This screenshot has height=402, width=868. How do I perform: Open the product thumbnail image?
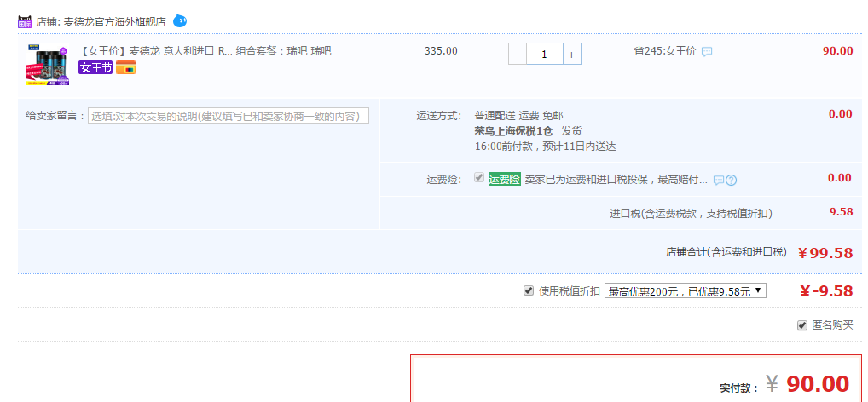pyautogui.click(x=48, y=64)
